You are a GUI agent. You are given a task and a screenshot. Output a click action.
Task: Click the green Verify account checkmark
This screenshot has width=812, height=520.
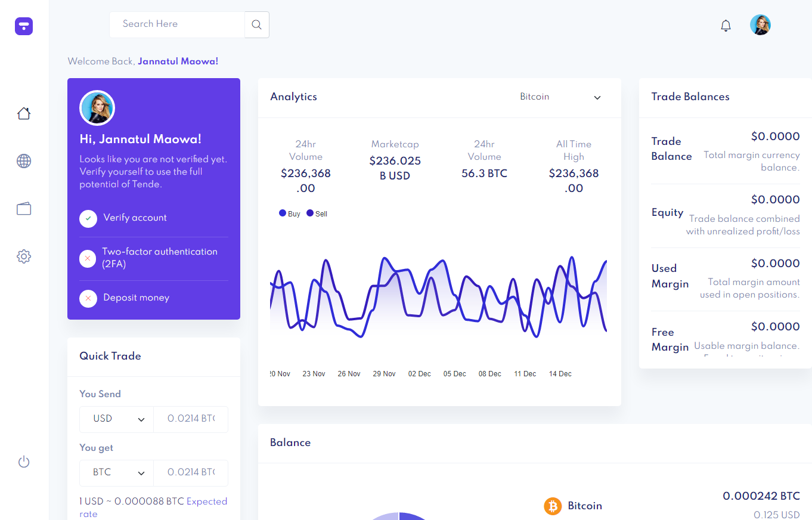(x=88, y=219)
